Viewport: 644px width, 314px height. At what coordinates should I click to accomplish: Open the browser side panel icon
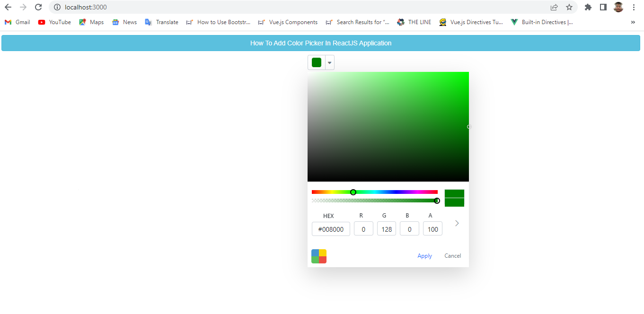[x=603, y=7]
